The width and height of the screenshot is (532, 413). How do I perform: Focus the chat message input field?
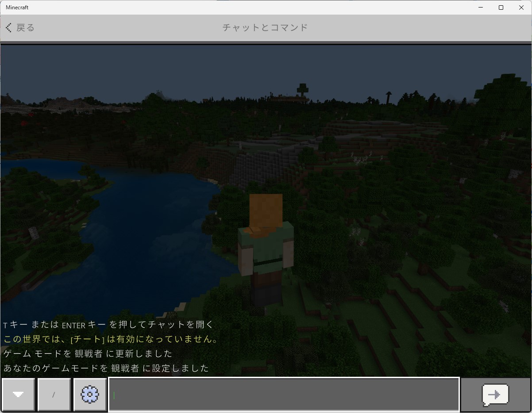click(284, 394)
